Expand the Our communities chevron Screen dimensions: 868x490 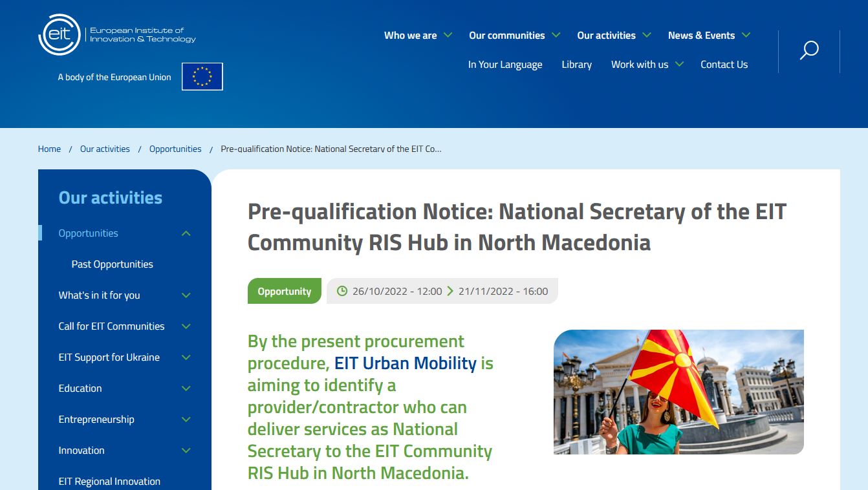click(x=556, y=35)
